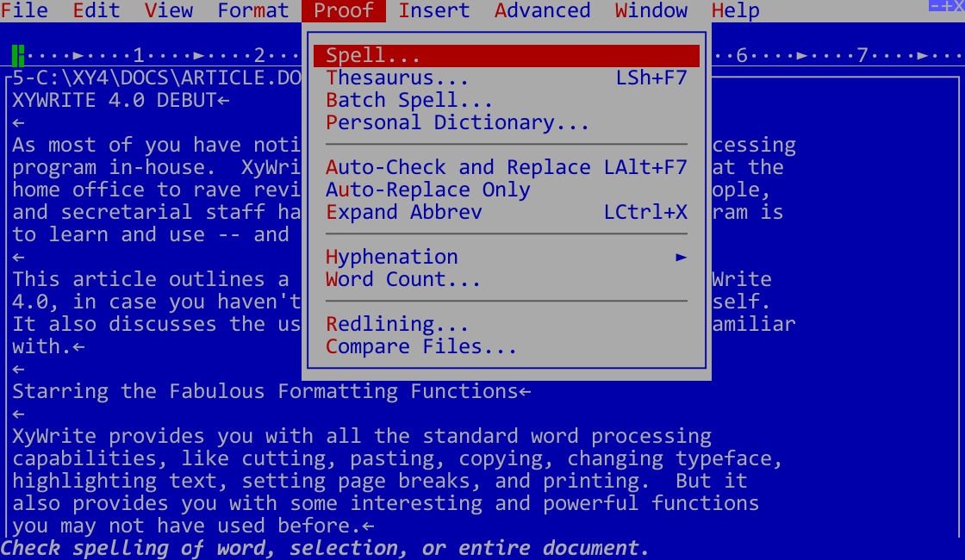This screenshot has height=560, width=965.
Task: Click ruler position 6 marker
Action: pos(742,55)
